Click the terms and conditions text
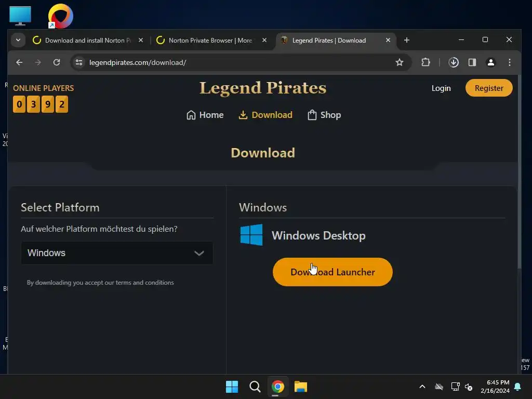This screenshot has width=532, height=399. pos(100,283)
